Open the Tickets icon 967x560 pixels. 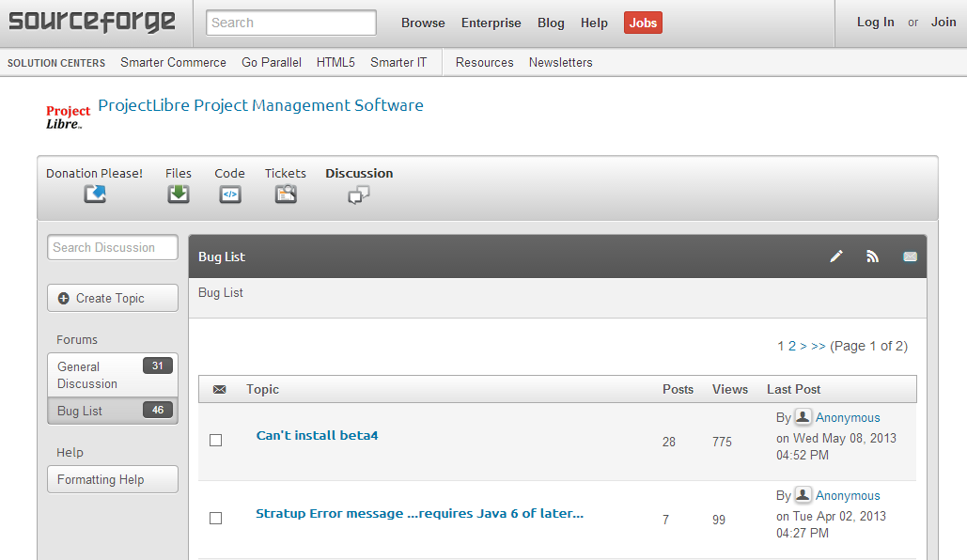point(286,194)
